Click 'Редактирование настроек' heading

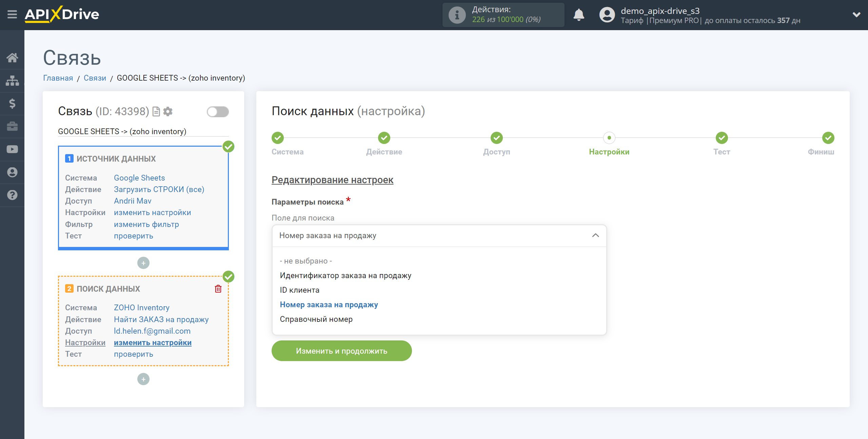pyautogui.click(x=332, y=180)
